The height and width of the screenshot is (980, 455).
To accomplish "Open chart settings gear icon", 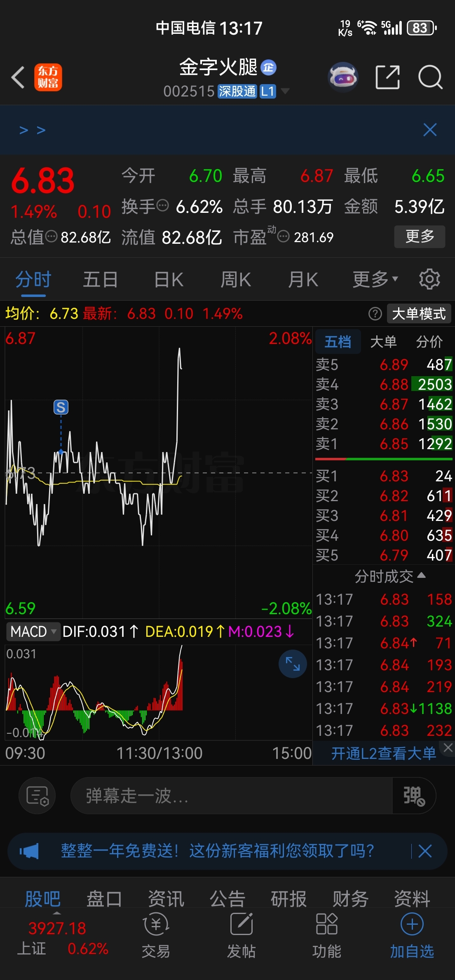I will tap(429, 279).
